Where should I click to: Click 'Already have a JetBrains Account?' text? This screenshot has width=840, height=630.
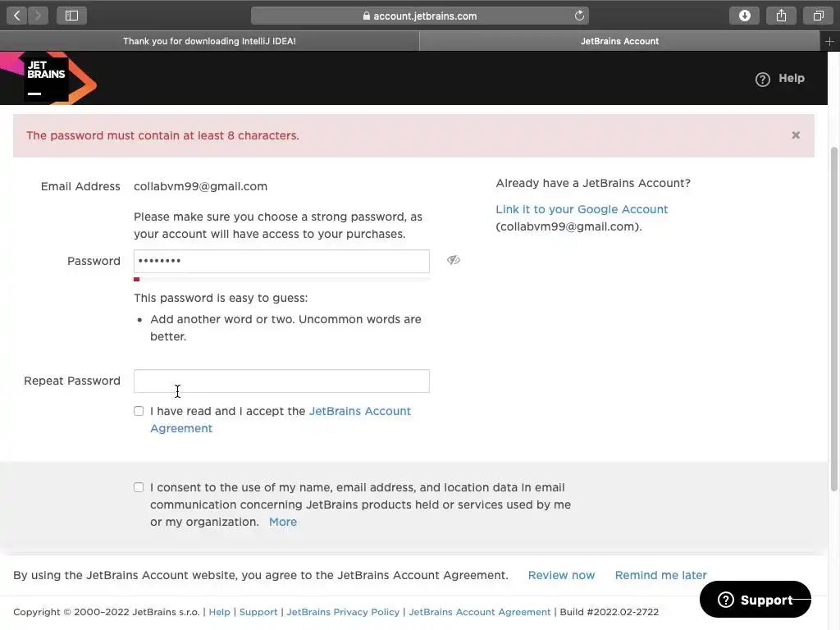pos(593,183)
